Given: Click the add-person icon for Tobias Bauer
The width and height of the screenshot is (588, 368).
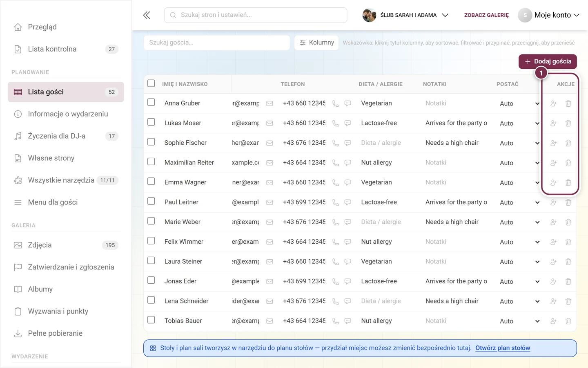Looking at the screenshot, I should coord(553,321).
